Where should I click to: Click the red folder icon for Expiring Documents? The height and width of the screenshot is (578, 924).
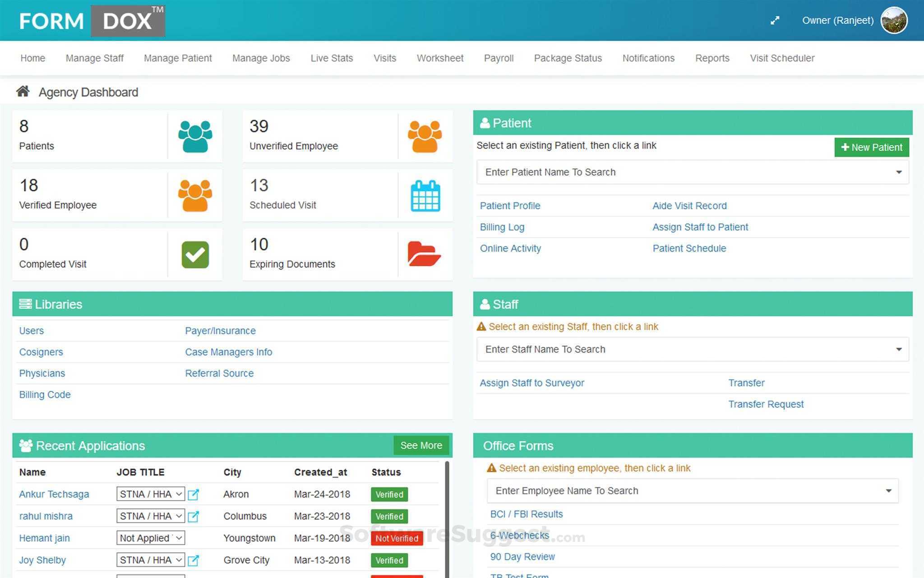click(424, 254)
